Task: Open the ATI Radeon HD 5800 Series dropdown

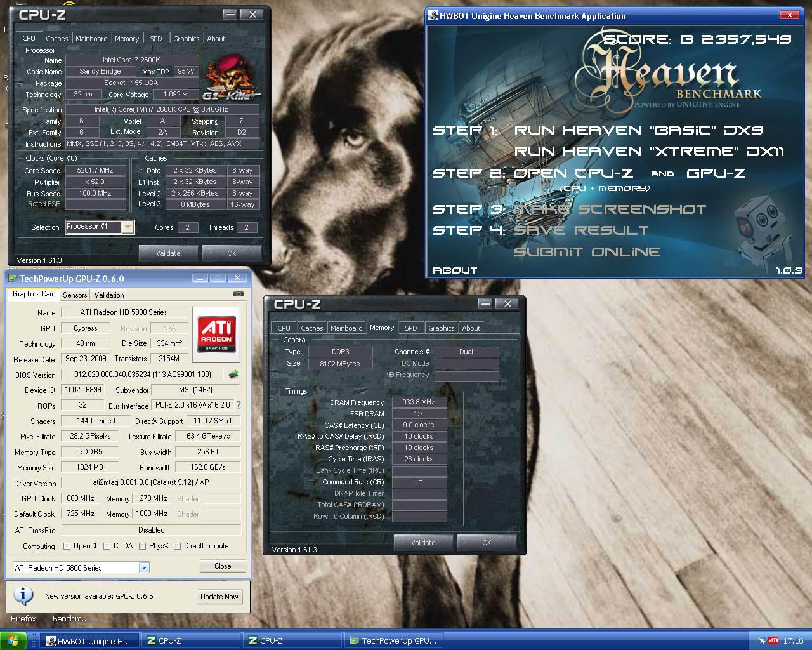Action: 144,568
